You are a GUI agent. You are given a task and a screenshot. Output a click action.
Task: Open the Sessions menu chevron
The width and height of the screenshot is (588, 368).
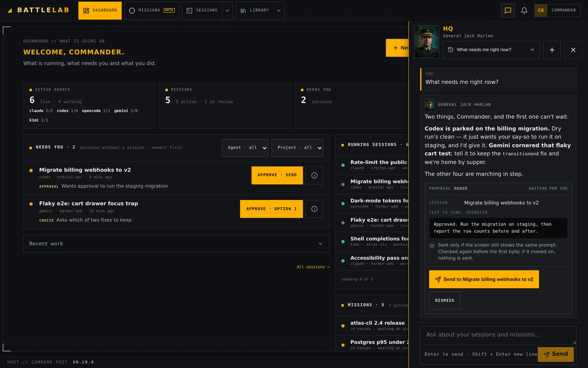pos(227,11)
